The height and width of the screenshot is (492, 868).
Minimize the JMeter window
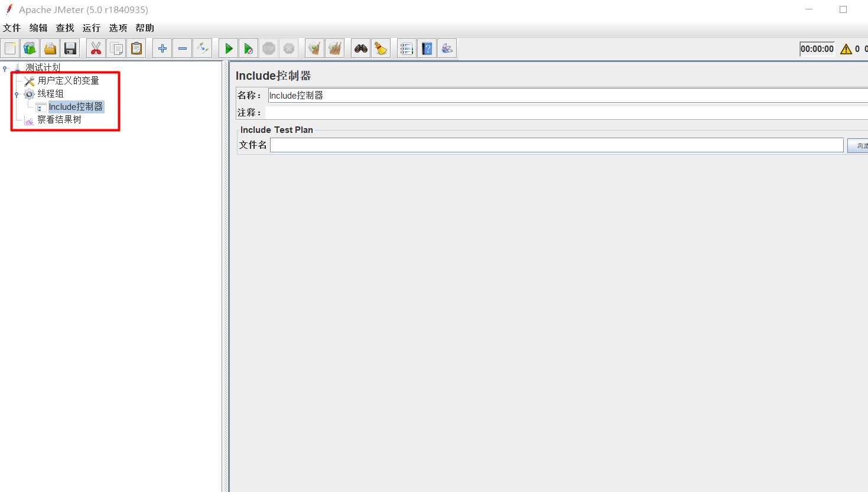coord(809,9)
